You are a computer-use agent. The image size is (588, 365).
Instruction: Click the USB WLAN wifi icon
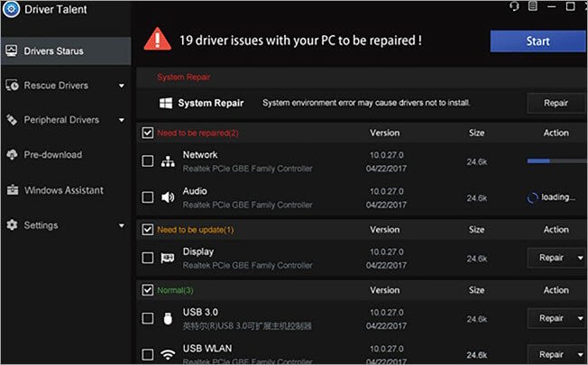[x=168, y=354]
